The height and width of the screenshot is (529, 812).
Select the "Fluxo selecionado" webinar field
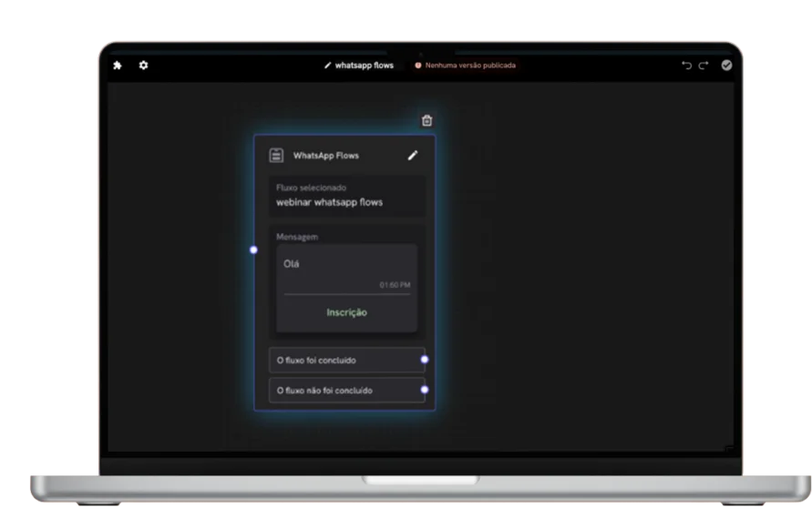[346, 196]
